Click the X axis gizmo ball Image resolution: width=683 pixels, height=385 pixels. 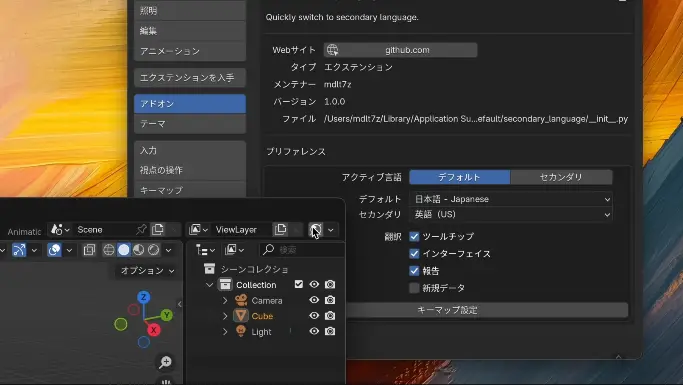coord(153,330)
